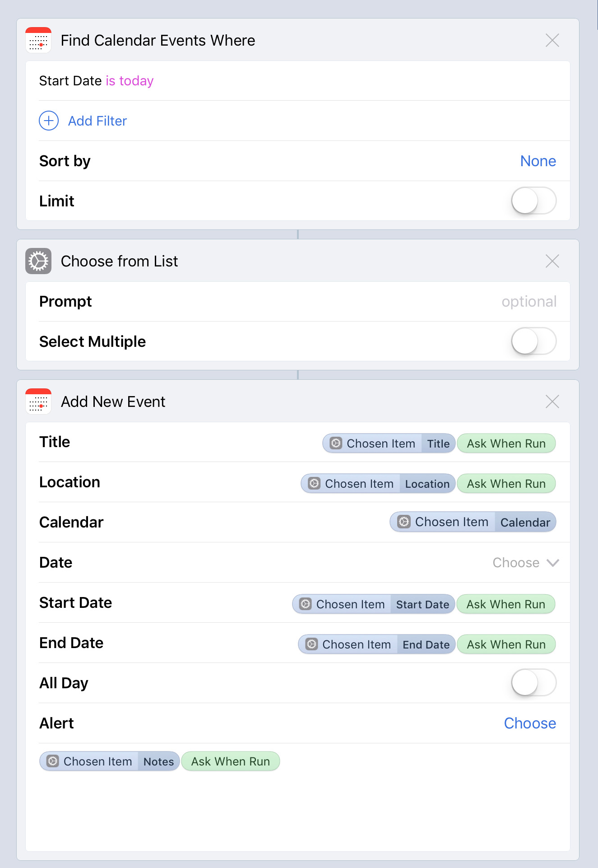Click the Add New Event calendar icon

click(x=38, y=401)
